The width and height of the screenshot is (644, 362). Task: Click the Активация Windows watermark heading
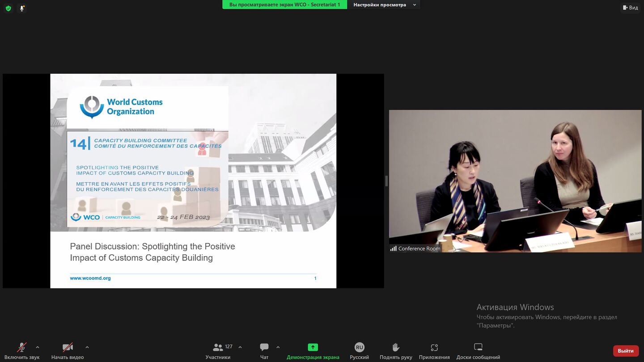(x=515, y=307)
